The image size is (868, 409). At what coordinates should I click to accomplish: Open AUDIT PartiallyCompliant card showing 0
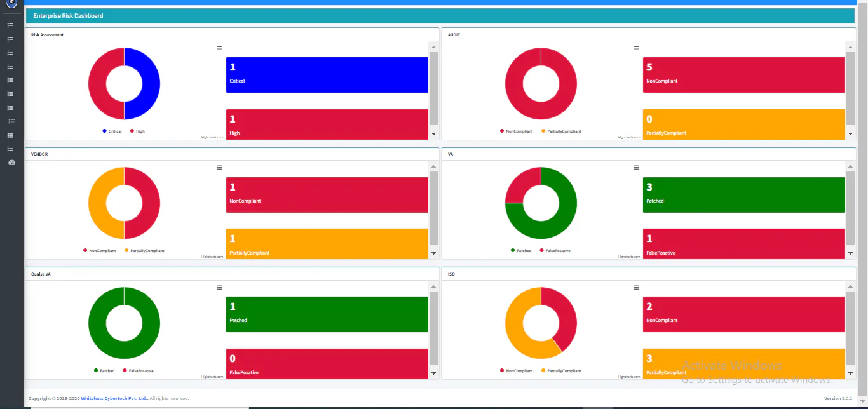click(x=744, y=124)
